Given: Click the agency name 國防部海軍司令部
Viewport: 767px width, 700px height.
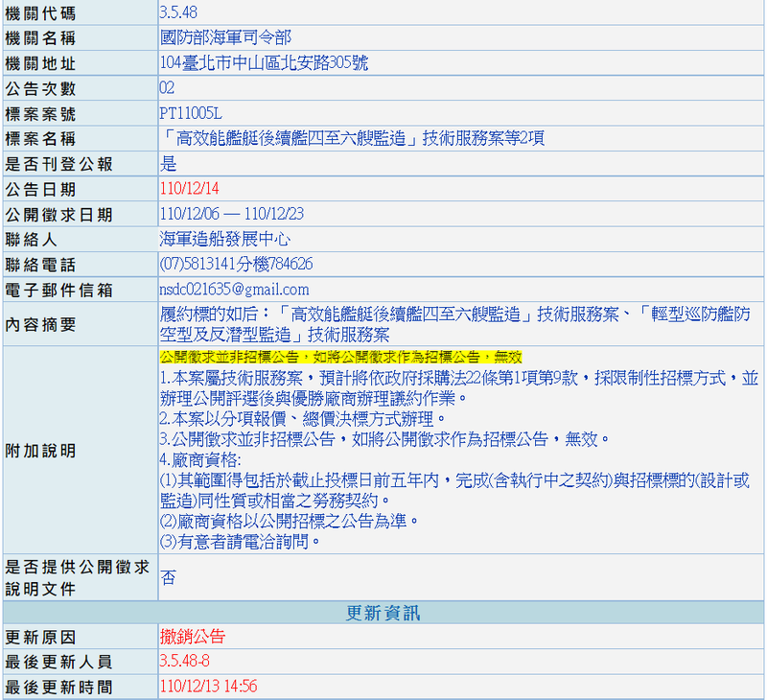Looking at the screenshot, I should 225,37.
